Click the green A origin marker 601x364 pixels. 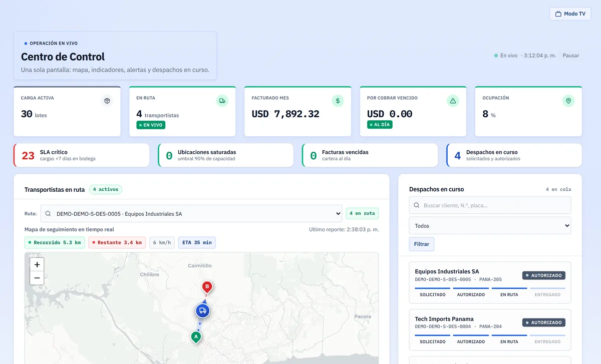point(196,337)
